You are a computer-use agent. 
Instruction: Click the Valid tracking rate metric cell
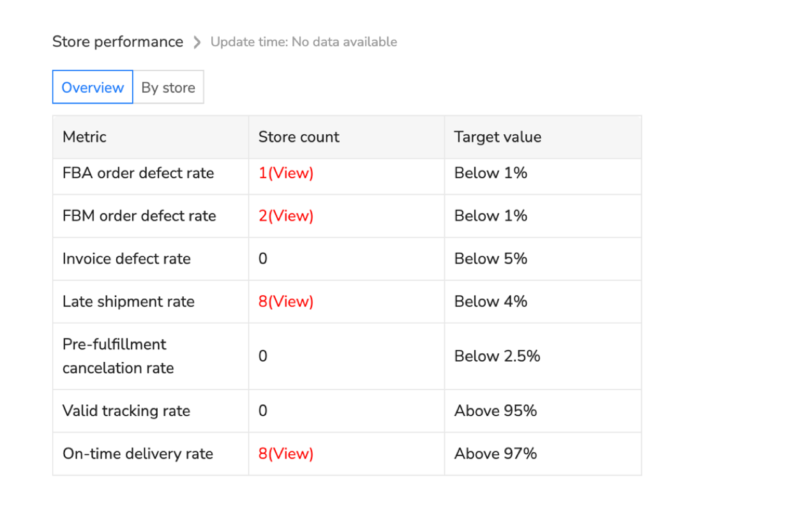tap(126, 411)
